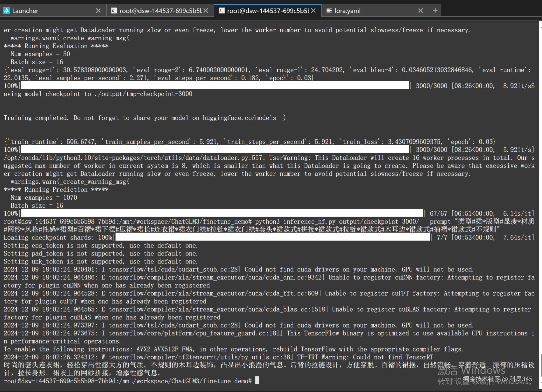
Task: Close the first root@dsw terminal tab
Action: coord(206,10)
